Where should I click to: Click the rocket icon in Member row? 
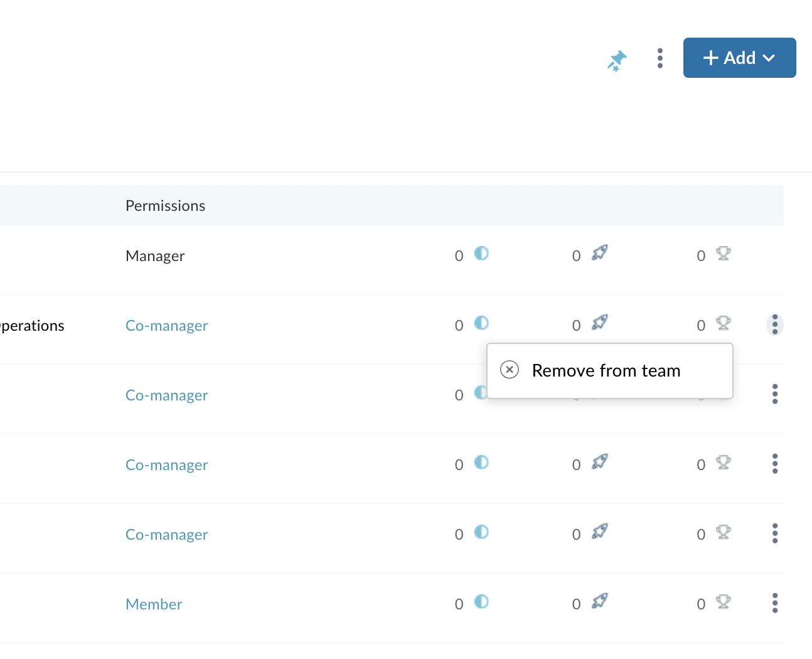tap(600, 602)
